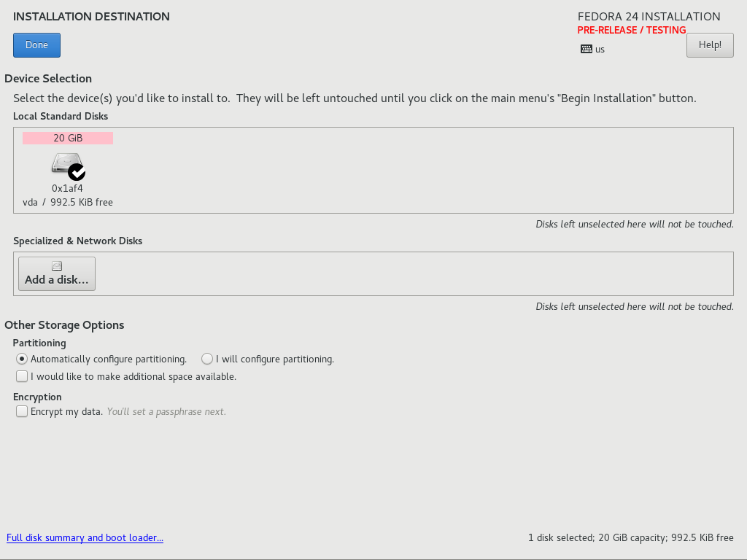
Task: Click the vda / 992.5 KiB free text
Action: click(x=68, y=203)
